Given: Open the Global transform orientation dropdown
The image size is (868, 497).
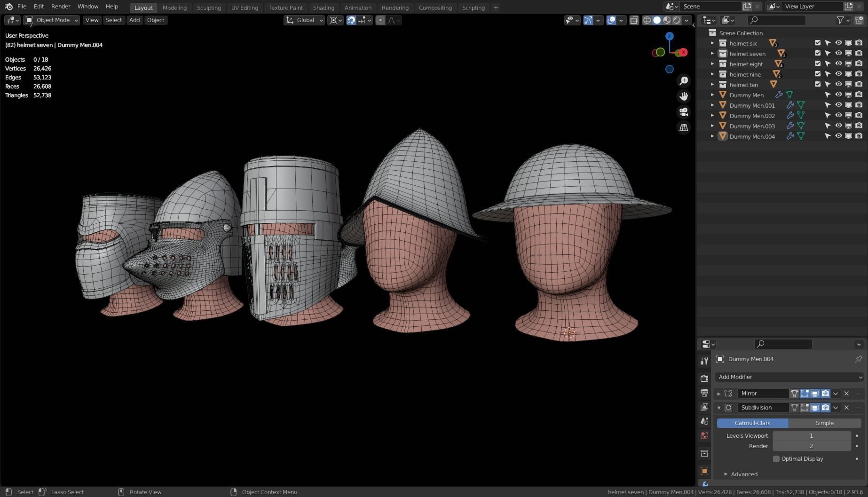Looking at the screenshot, I should coord(304,20).
